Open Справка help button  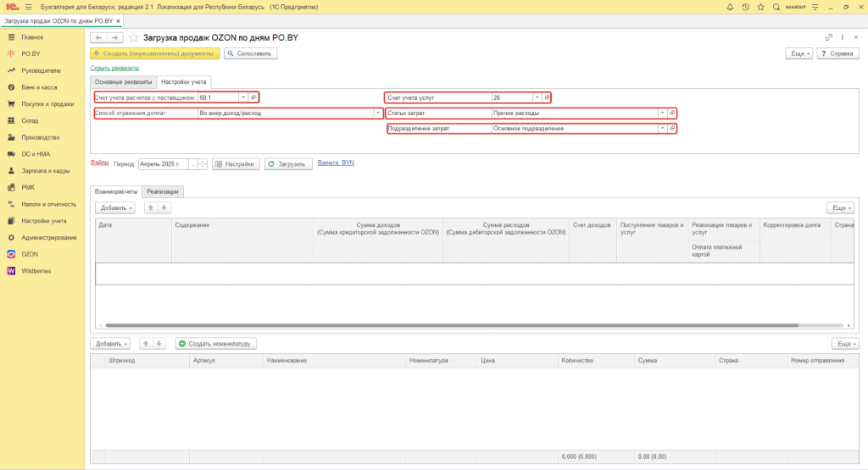click(837, 53)
